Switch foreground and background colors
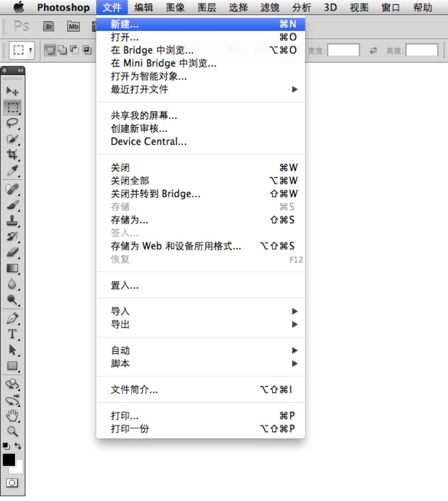The image size is (448, 501). pyautogui.click(x=18, y=446)
